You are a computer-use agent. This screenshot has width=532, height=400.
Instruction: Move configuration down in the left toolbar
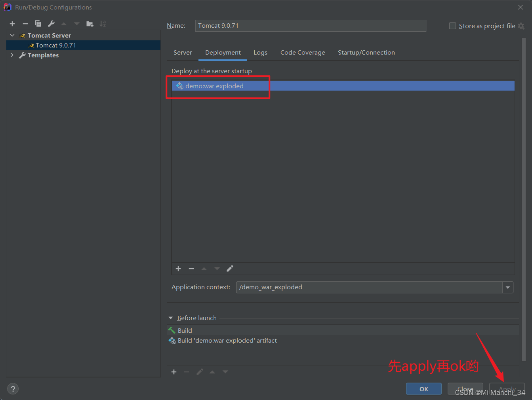(x=77, y=24)
